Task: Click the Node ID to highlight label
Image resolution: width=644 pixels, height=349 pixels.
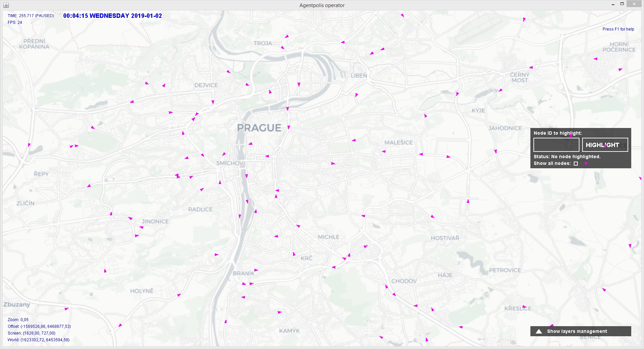Action: (558, 133)
